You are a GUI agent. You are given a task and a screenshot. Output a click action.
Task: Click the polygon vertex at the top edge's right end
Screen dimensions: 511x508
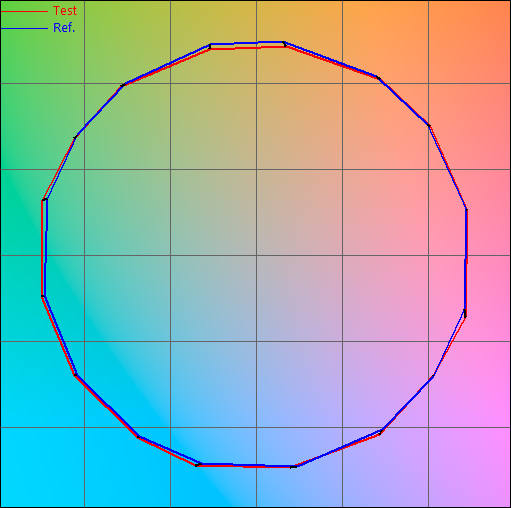[x=285, y=44]
